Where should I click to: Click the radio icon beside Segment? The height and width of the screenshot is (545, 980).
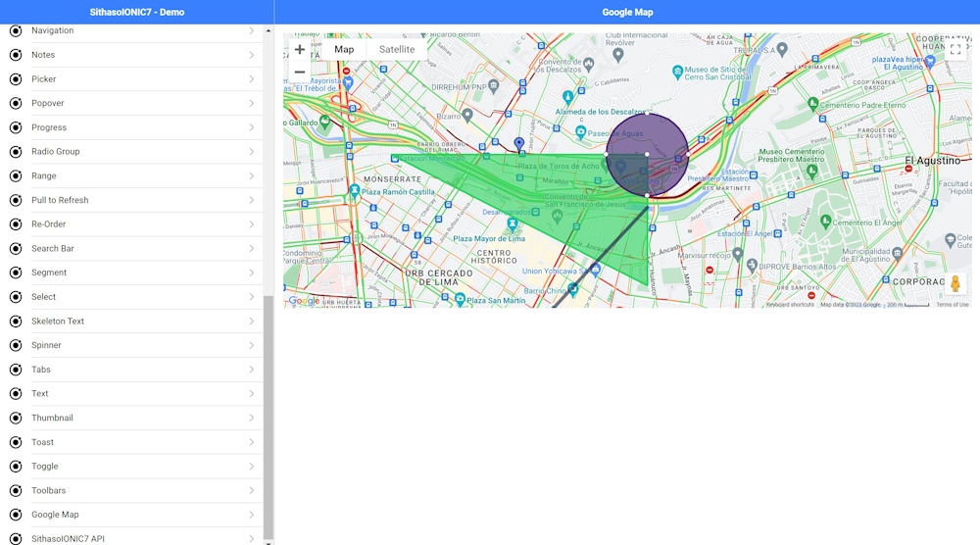click(16, 273)
